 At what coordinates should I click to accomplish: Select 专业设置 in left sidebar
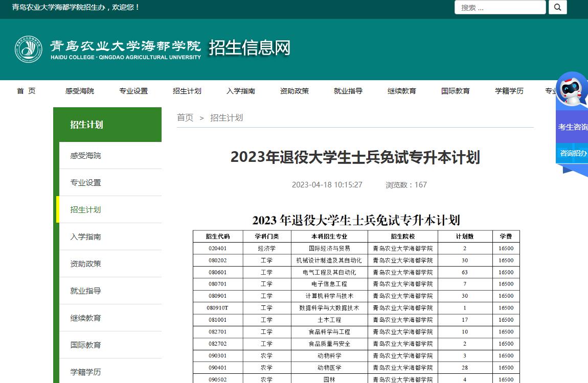[110, 182]
